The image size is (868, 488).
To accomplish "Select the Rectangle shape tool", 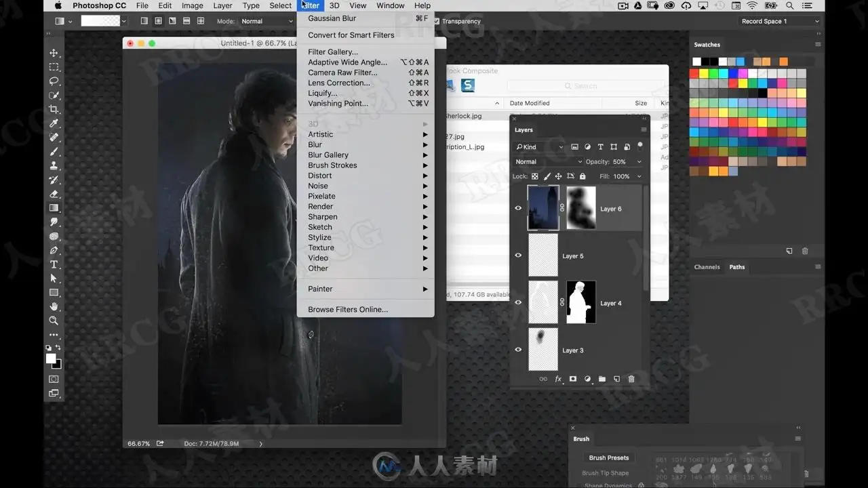I will coord(54,293).
